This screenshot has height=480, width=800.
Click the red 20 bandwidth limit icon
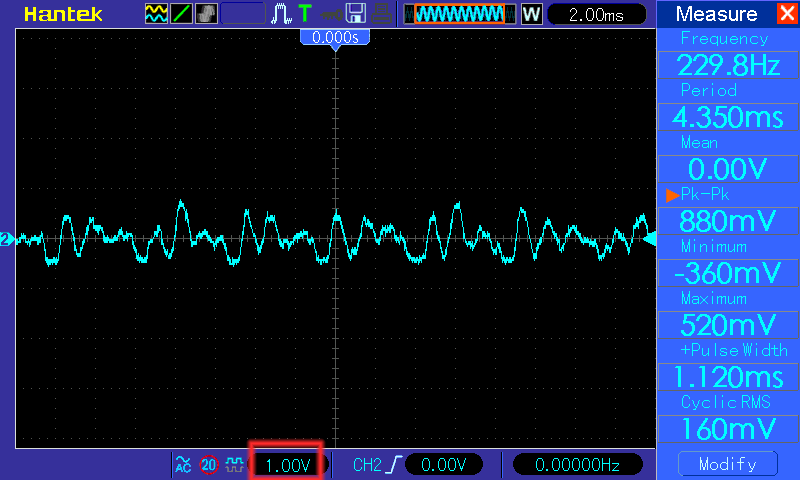point(209,465)
